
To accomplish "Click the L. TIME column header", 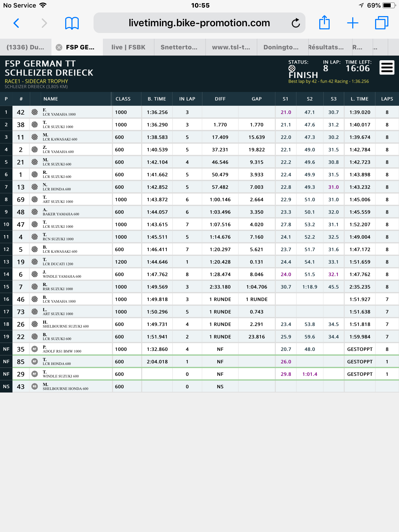I will 360,99.
